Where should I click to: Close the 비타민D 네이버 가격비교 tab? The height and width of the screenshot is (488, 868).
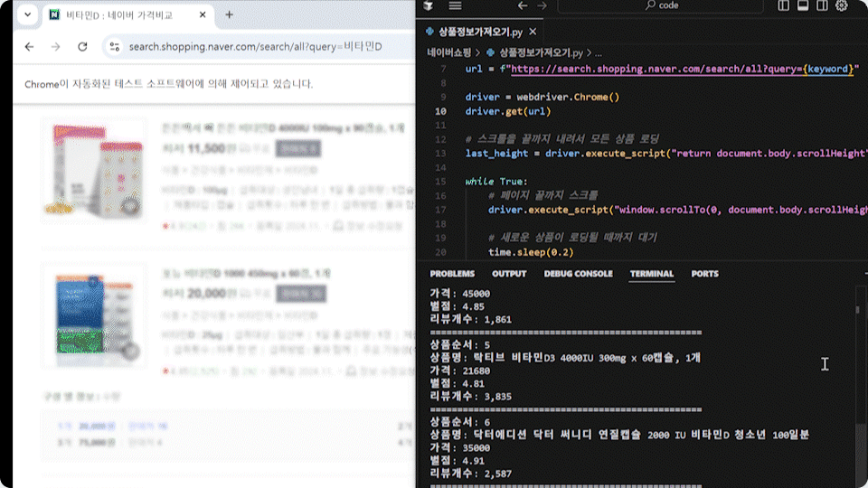203,15
